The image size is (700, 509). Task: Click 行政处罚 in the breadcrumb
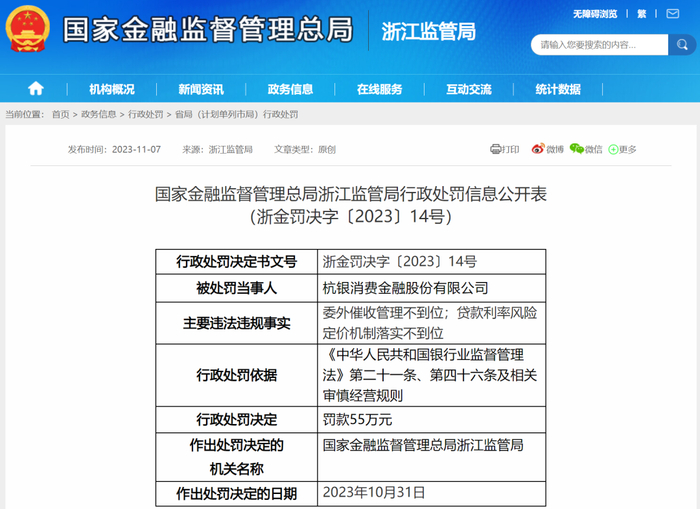click(146, 114)
